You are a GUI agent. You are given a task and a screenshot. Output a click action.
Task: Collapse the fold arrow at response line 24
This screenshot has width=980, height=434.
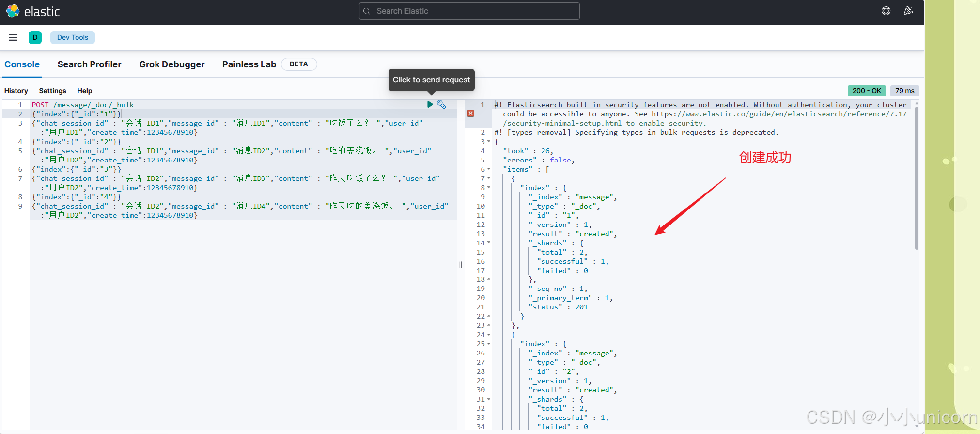point(489,335)
